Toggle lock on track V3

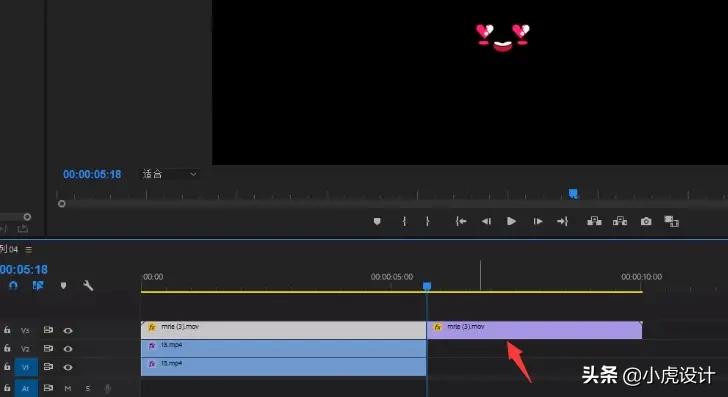(x=7, y=330)
